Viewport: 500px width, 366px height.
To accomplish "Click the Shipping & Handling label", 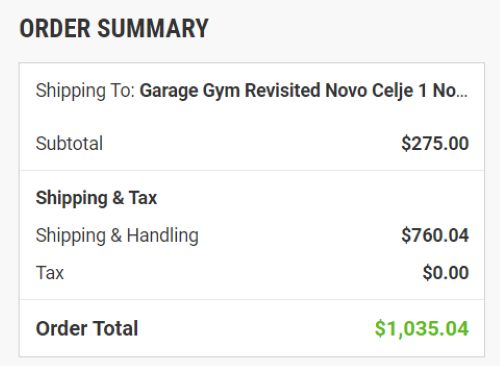I will coord(117,236).
